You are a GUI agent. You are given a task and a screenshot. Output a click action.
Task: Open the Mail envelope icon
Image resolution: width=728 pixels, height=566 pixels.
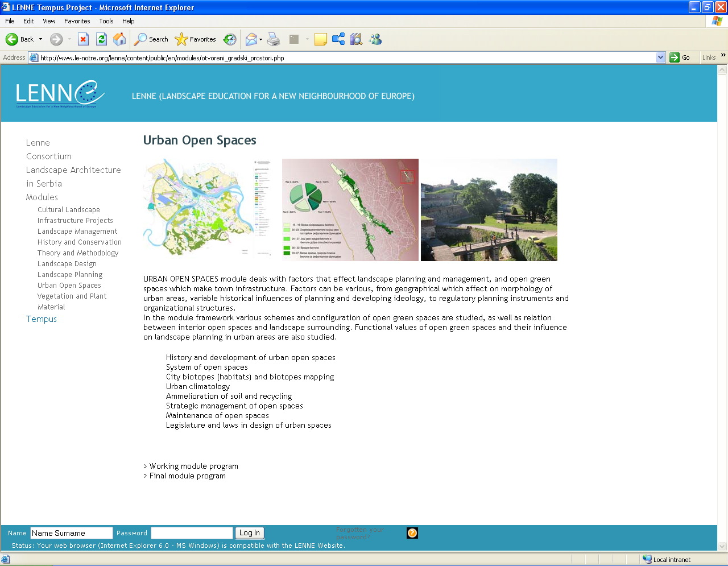click(251, 39)
